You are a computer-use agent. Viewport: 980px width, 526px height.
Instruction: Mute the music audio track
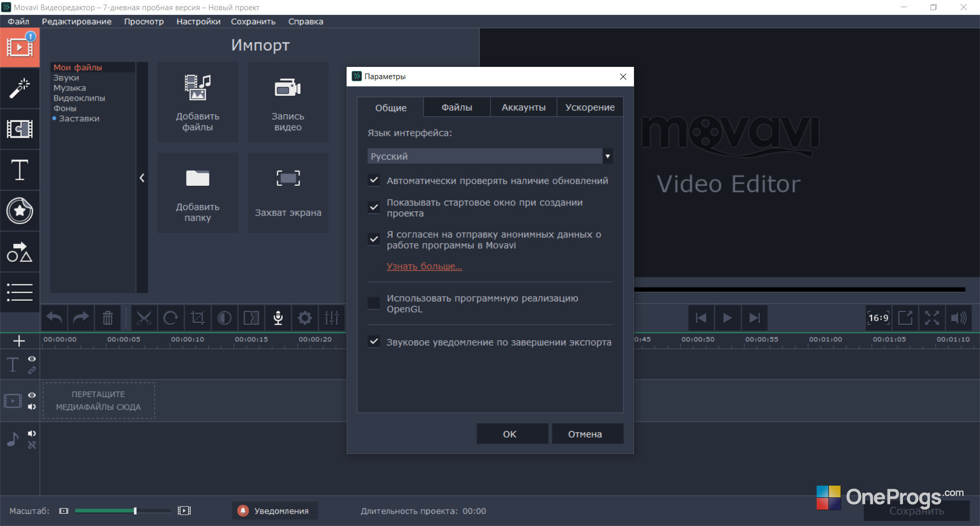tap(32, 434)
